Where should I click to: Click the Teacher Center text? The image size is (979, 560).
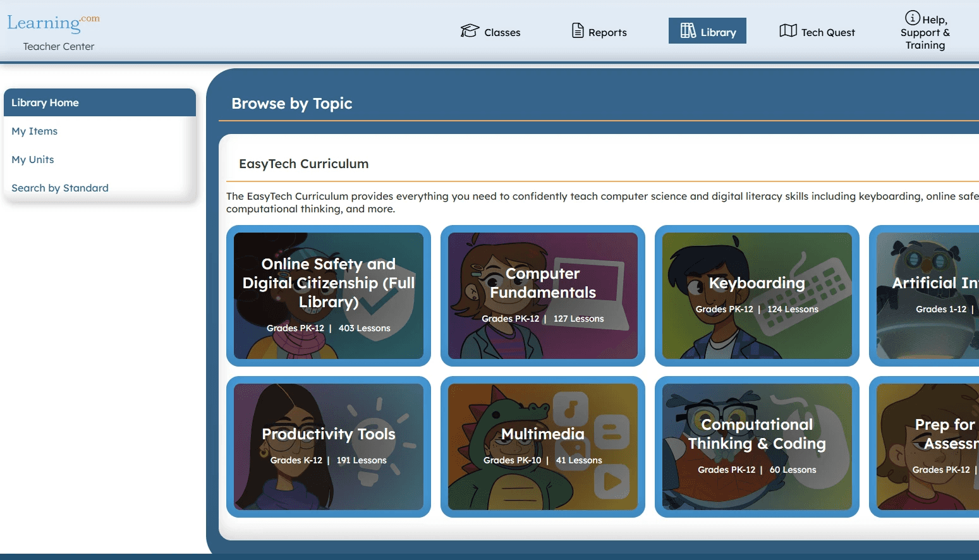pyautogui.click(x=59, y=46)
